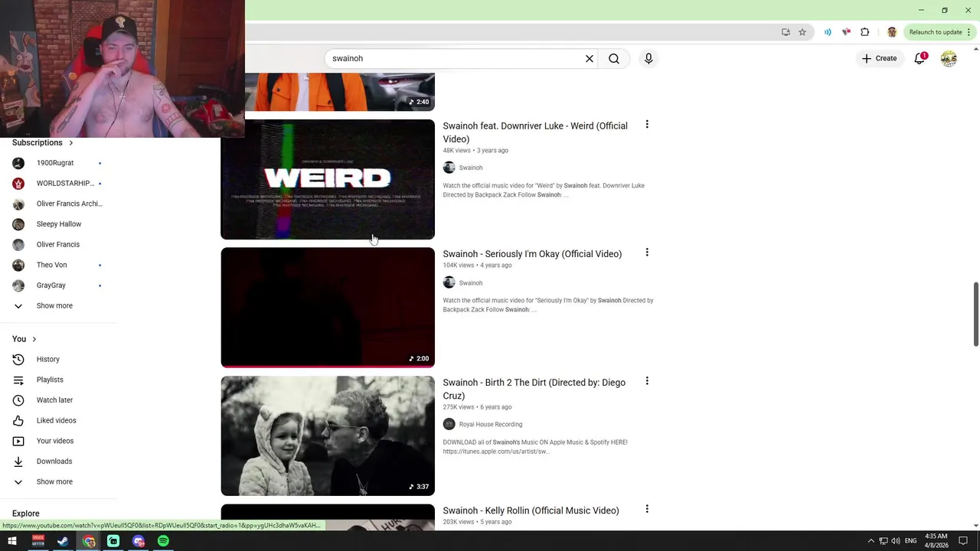Image resolution: width=980 pixels, height=551 pixels.
Task: Open Swainoh feat. Downriver Luke - Weird title
Action: coord(535,132)
